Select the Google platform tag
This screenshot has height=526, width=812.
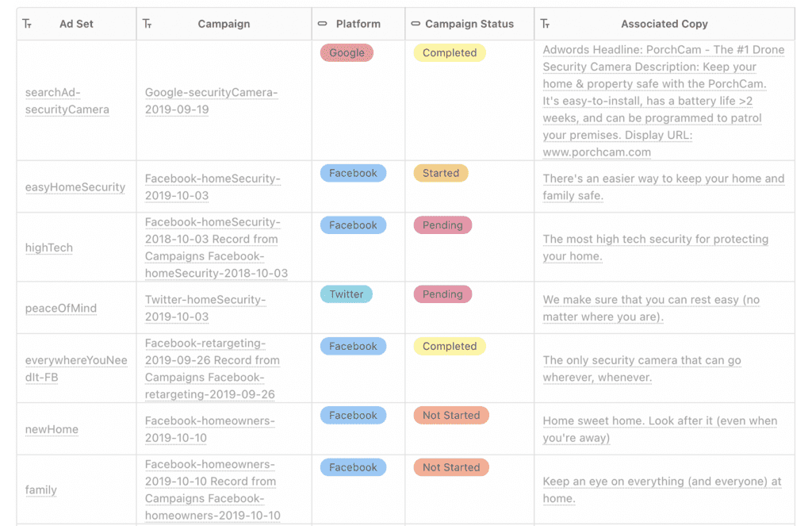(x=347, y=53)
